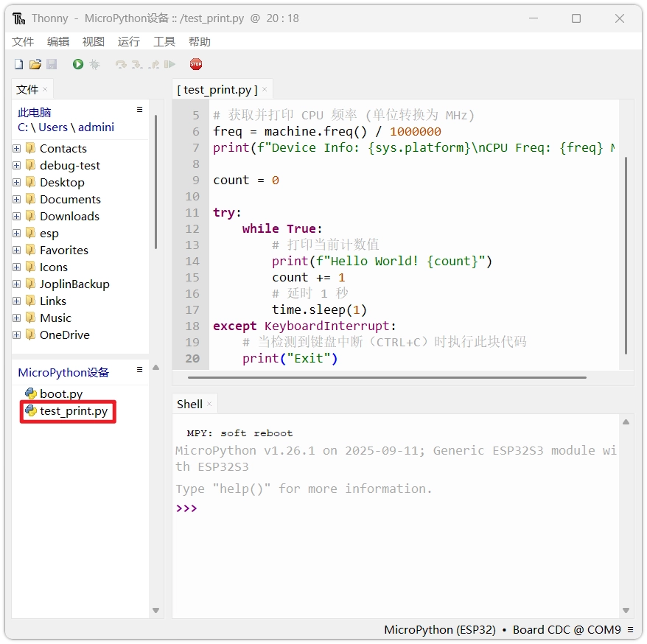647x644 pixels.
Task: Open the 此电脑 panel options menu
Action: [139, 110]
